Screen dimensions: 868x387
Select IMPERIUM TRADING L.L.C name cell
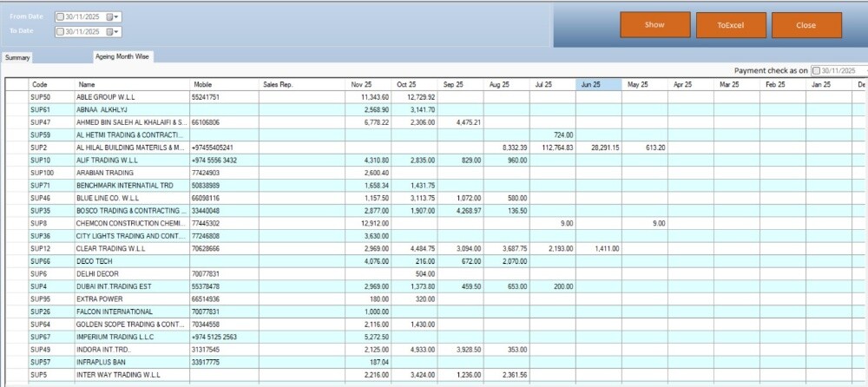(x=132, y=338)
